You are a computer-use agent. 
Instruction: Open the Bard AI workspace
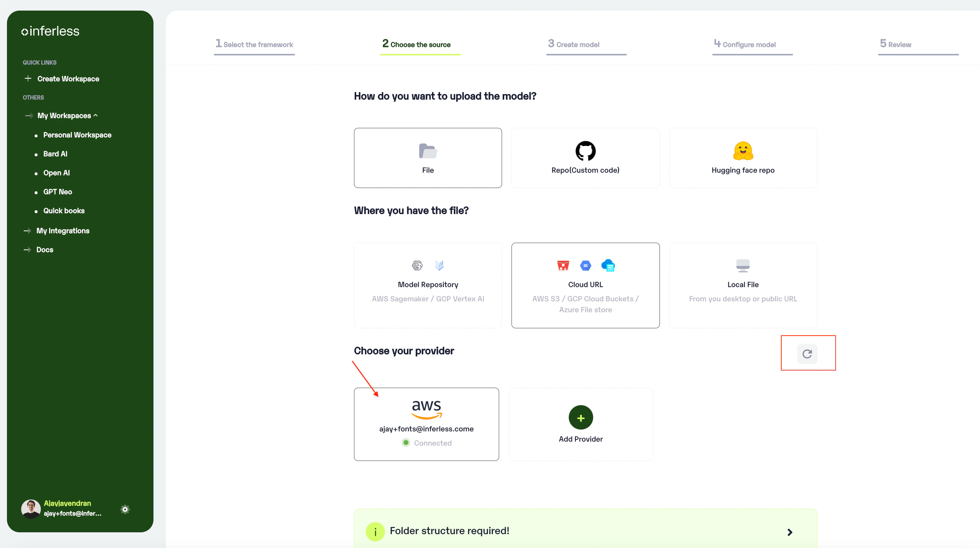click(55, 154)
